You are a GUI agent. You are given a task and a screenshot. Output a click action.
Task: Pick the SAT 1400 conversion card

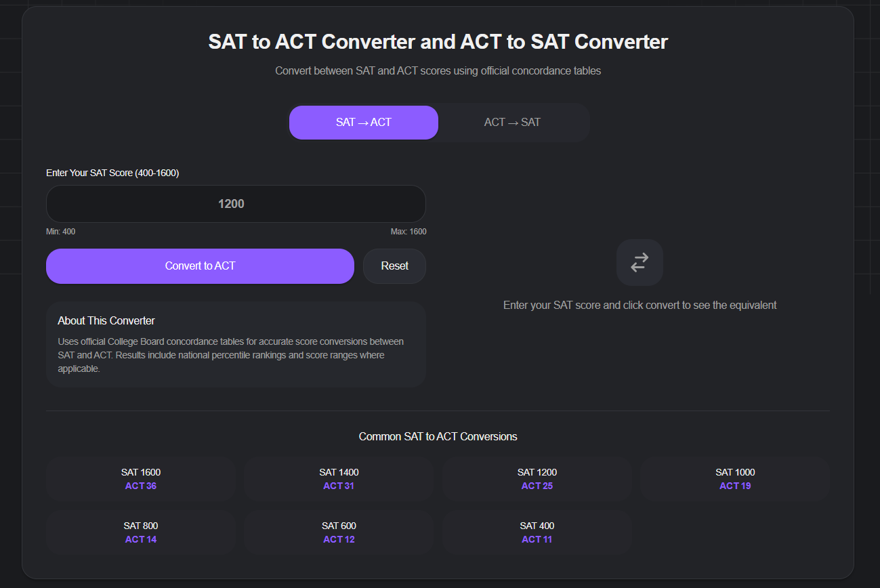point(339,479)
